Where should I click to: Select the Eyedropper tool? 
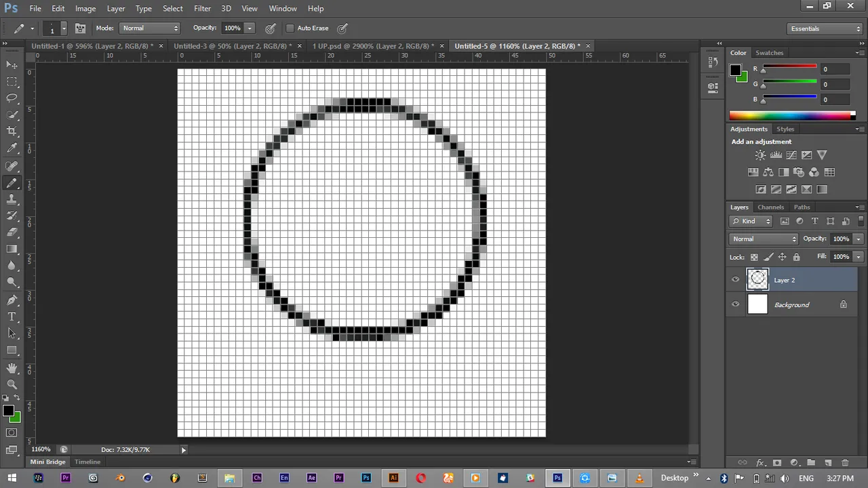pyautogui.click(x=12, y=148)
